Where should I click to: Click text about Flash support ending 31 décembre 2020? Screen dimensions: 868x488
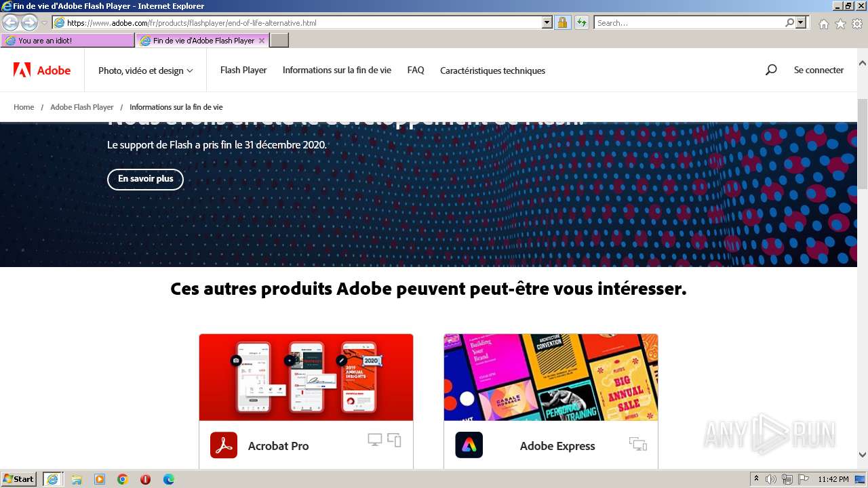217,145
